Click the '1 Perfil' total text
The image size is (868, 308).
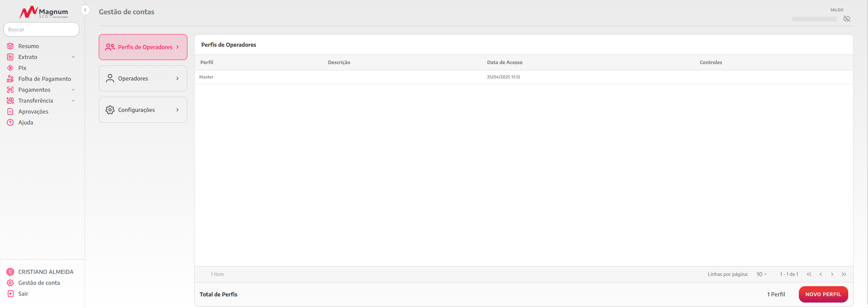(x=776, y=294)
